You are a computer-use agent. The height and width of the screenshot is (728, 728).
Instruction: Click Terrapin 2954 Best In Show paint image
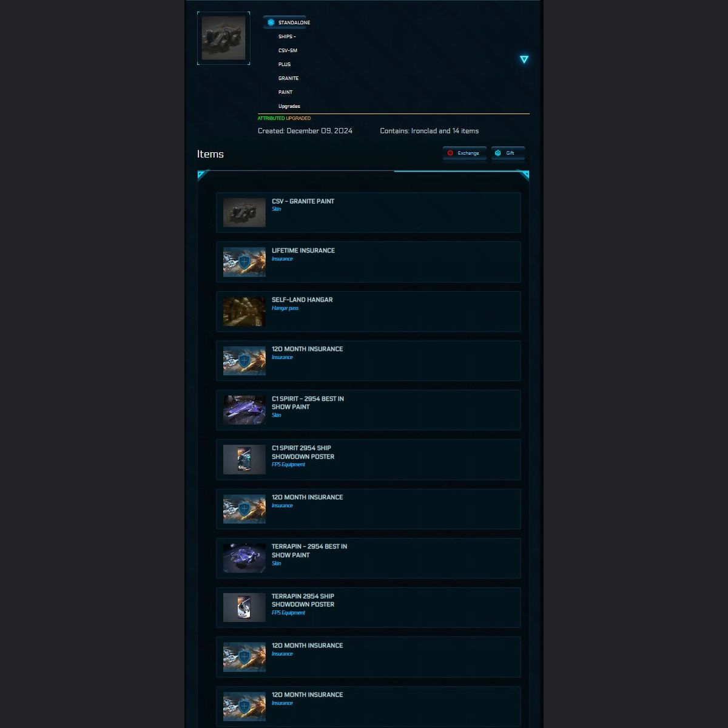coord(244,558)
